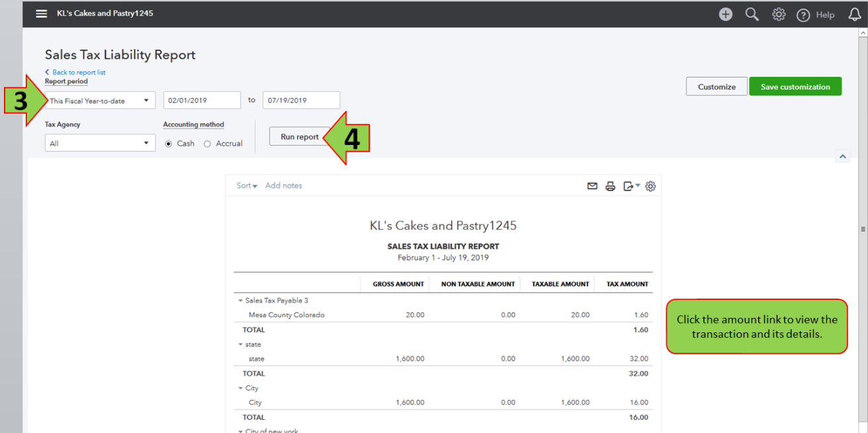Open the Sort dropdown
This screenshot has width=868, height=433.
(x=247, y=186)
